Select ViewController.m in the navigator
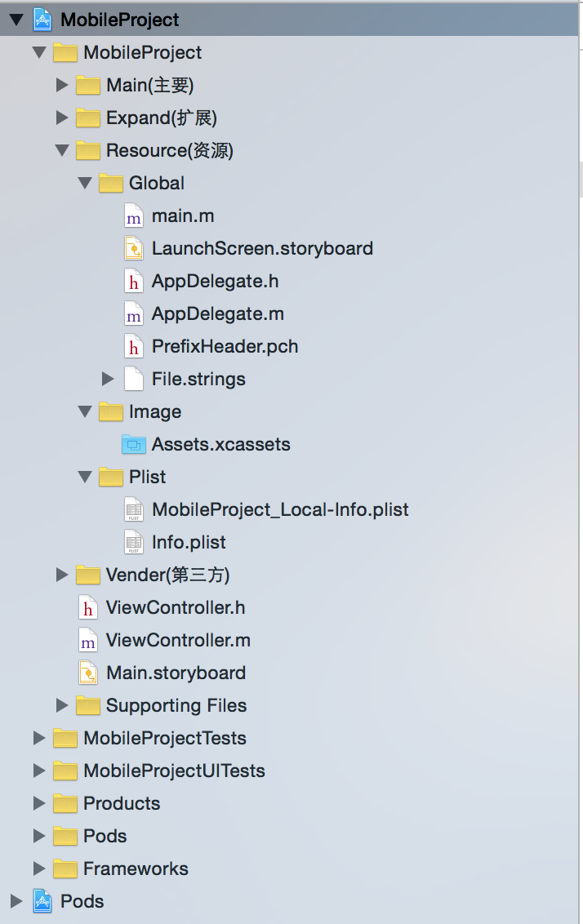Screen dimensions: 583x924 (x=178, y=641)
